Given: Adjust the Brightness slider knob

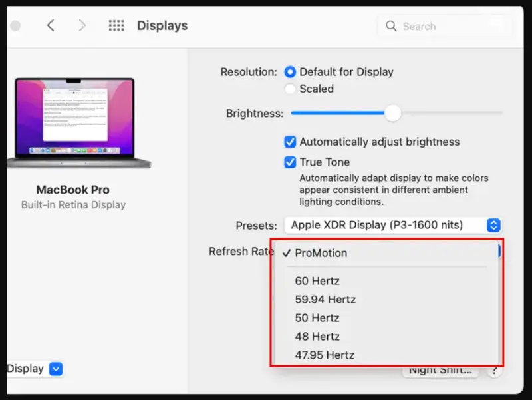Looking at the screenshot, I should pos(393,113).
